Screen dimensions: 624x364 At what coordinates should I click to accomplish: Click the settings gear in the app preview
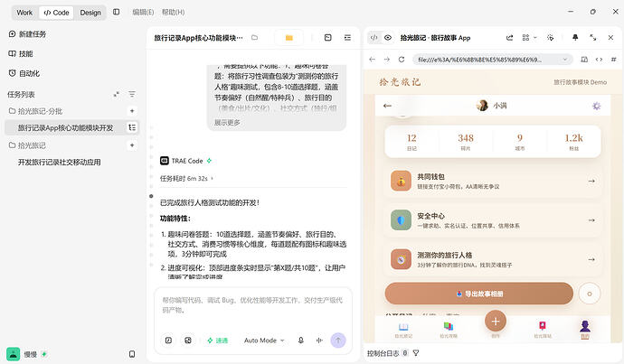[x=596, y=106]
